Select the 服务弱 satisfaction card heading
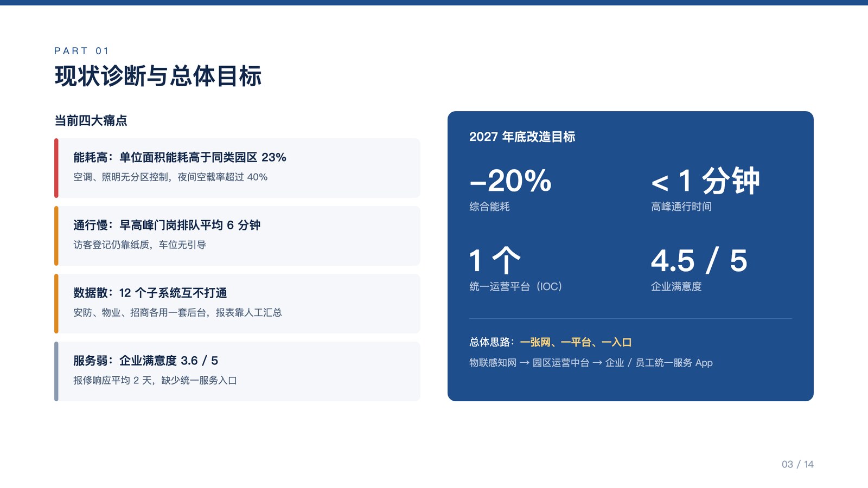 click(145, 361)
